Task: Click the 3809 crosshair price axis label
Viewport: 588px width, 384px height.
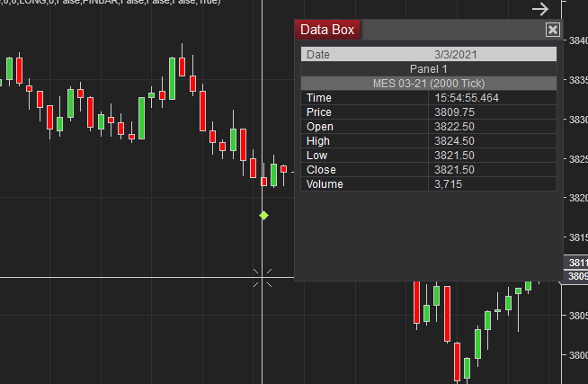Action: coord(576,276)
